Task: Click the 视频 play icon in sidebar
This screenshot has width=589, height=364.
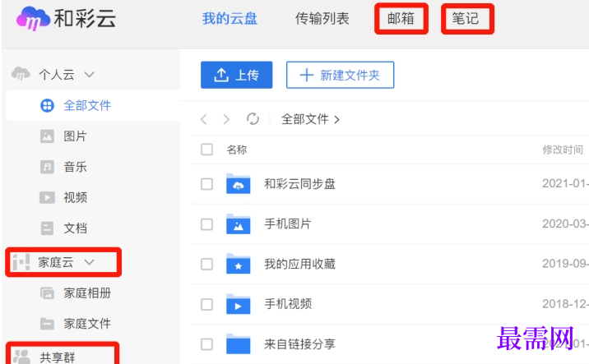Action: (47, 197)
